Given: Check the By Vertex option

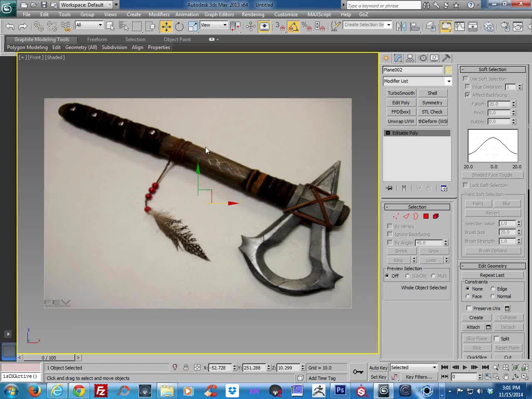Looking at the screenshot, I should [390, 226].
